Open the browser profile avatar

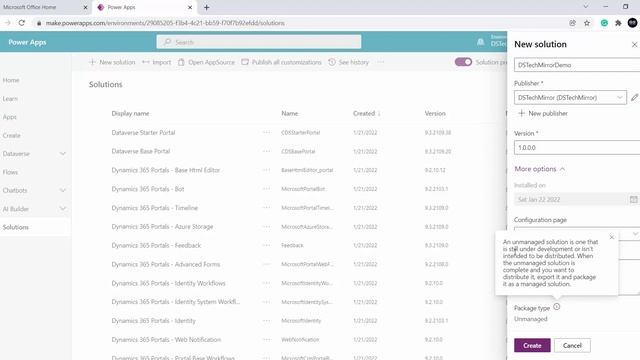(x=633, y=23)
